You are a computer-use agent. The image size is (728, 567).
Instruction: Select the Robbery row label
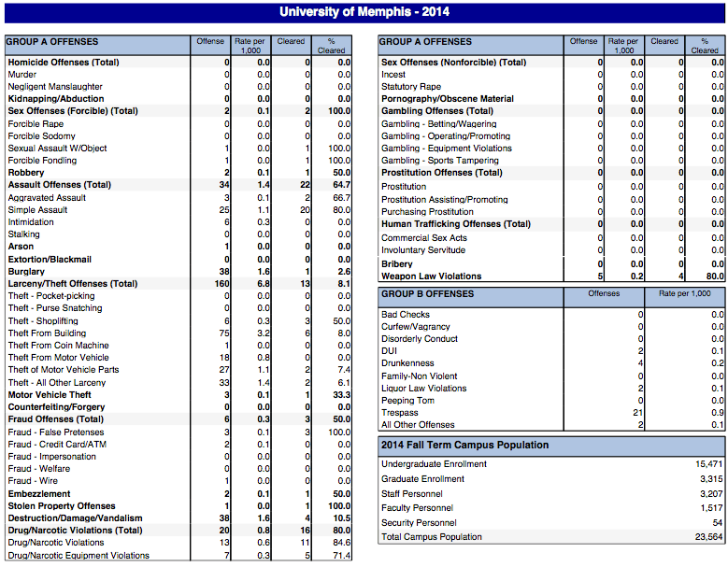26,173
